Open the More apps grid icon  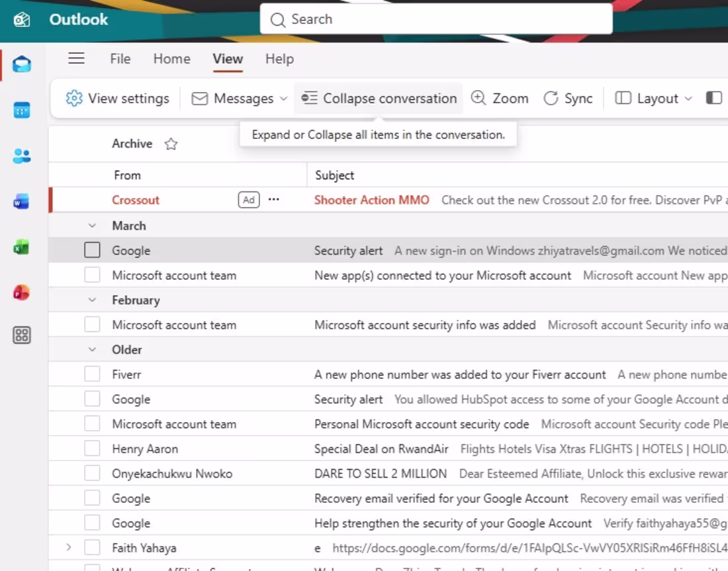click(x=22, y=335)
